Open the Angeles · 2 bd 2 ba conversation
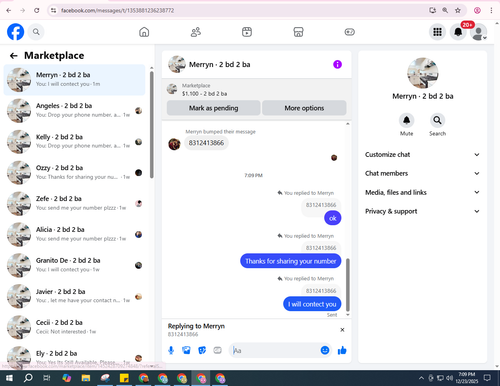500x386 pixels. 74,111
